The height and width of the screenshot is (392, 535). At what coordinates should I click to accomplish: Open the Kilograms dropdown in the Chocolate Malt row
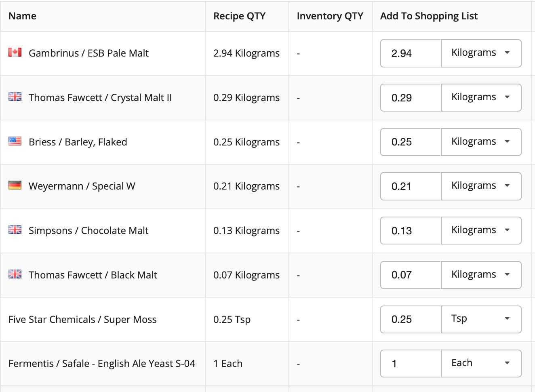coord(481,231)
